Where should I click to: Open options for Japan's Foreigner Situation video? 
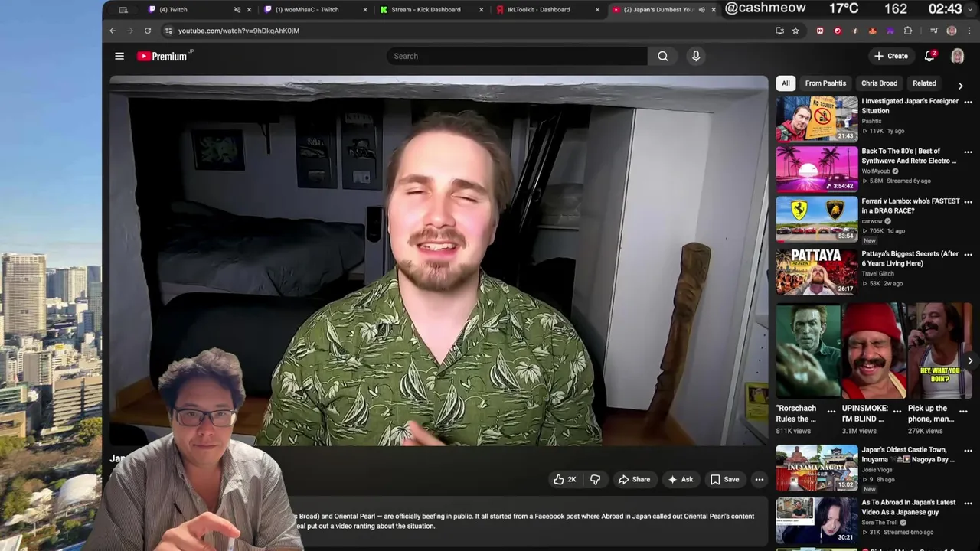tap(968, 102)
